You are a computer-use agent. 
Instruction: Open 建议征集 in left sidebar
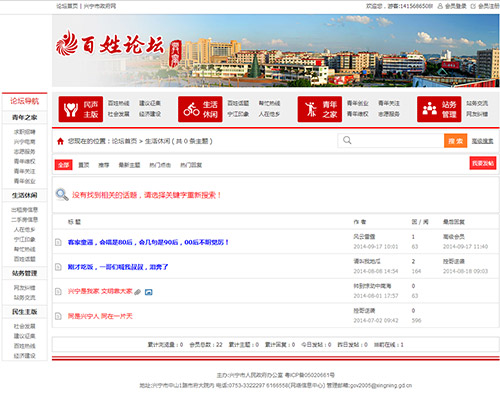(25, 336)
